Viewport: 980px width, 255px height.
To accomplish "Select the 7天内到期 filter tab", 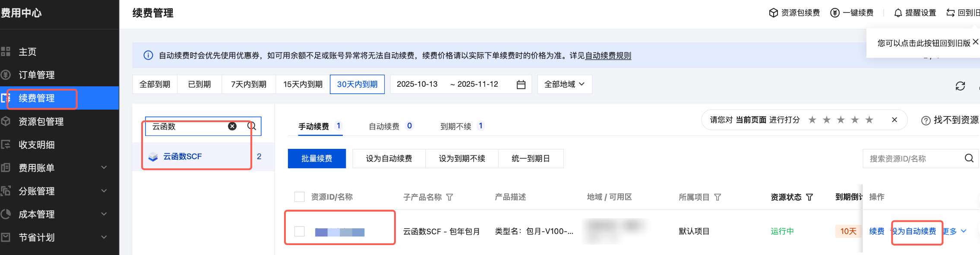I will pos(249,84).
